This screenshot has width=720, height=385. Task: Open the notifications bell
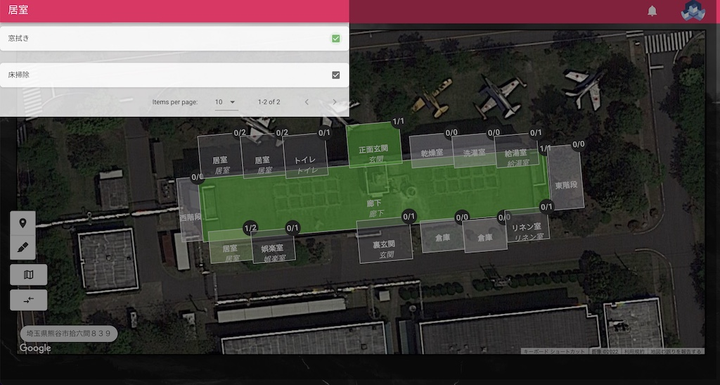click(x=652, y=11)
